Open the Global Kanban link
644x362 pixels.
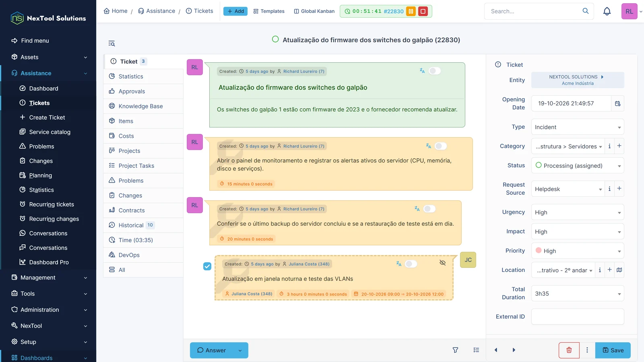(x=314, y=11)
